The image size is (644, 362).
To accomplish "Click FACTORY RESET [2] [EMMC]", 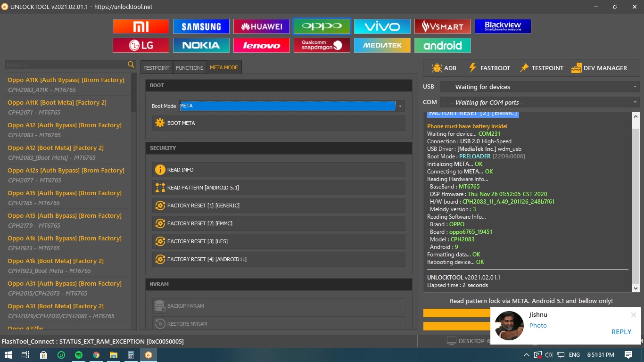I will [279, 223].
